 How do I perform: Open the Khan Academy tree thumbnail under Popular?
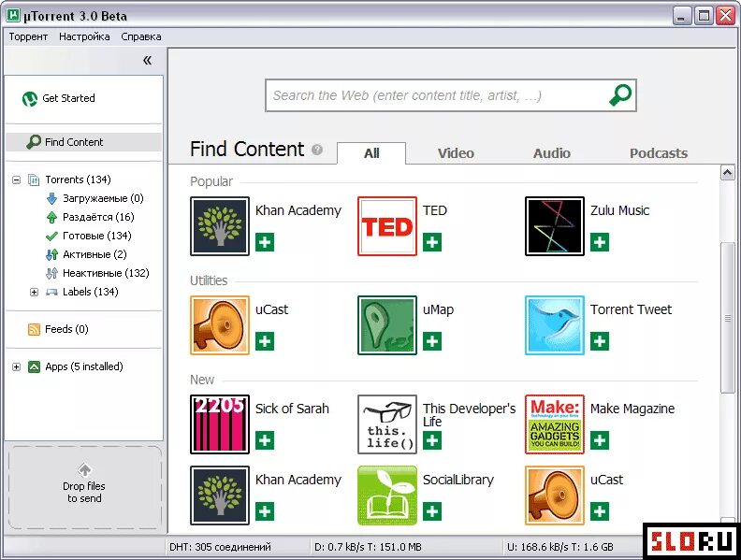220,226
